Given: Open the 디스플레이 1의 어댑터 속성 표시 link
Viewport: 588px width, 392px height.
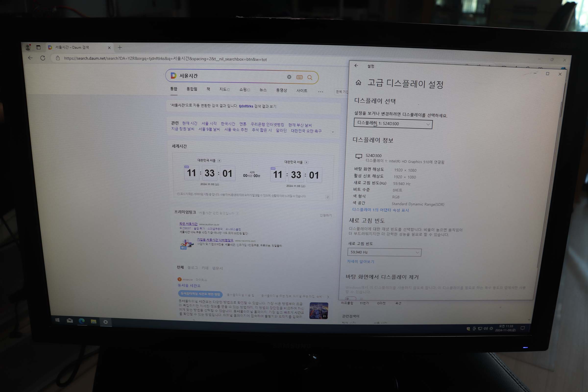Looking at the screenshot, I should 380,210.
